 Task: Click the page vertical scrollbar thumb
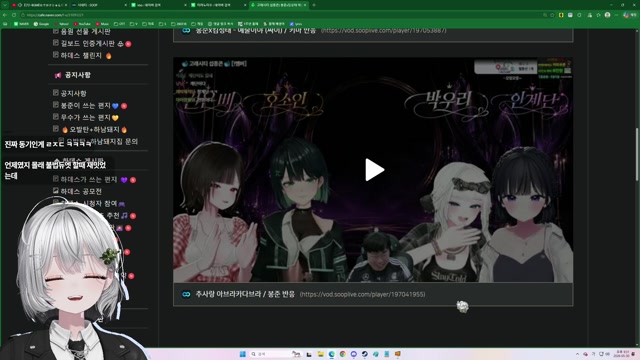coord(636,154)
